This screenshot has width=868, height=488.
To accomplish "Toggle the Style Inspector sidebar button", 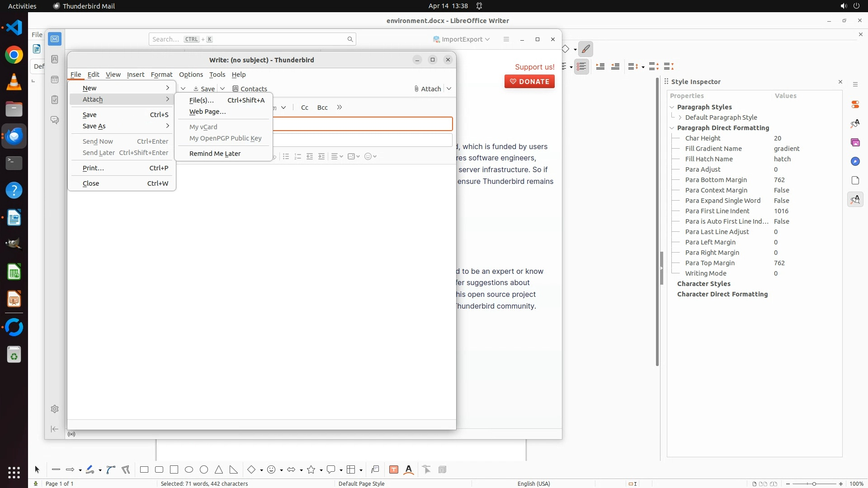I will tap(855, 199).
